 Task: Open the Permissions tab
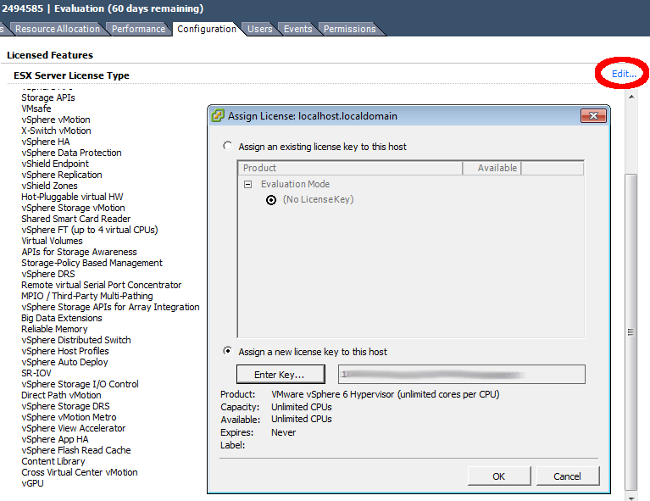coord(349,29)
